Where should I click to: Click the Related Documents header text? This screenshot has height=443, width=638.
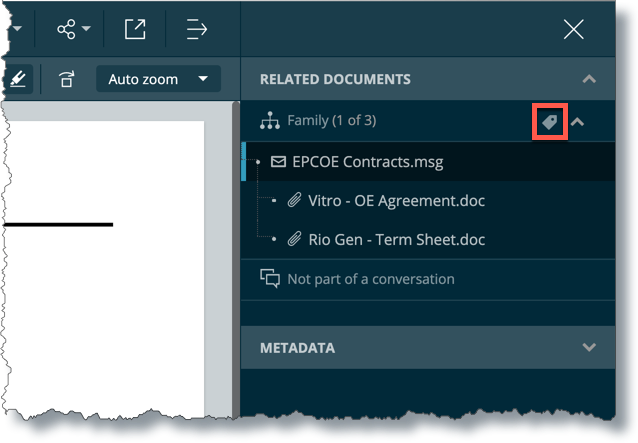(x=335, y=79)
